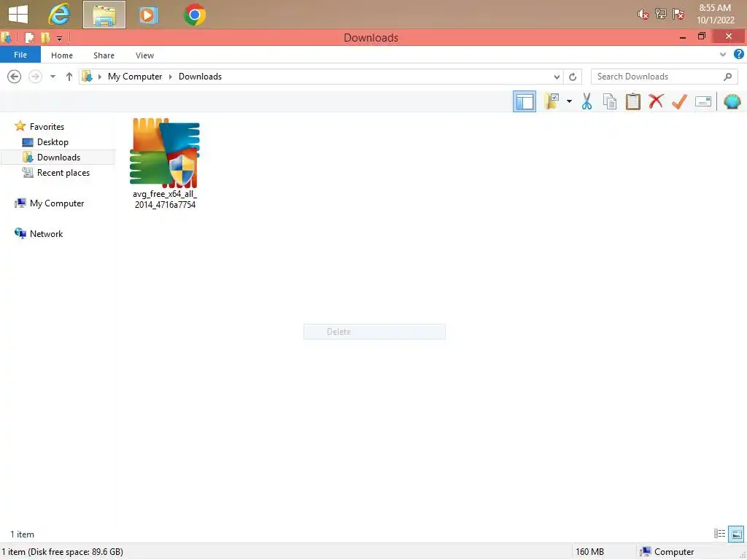Click Downloads in the address bar
This screenshot has width=747, height=560.
click(200, 76)
